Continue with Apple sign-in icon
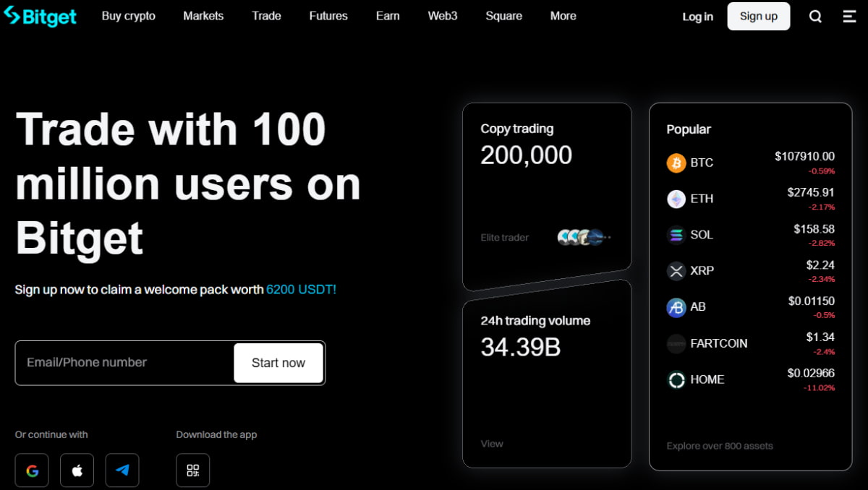868x490 pixels. coord(77,470)
